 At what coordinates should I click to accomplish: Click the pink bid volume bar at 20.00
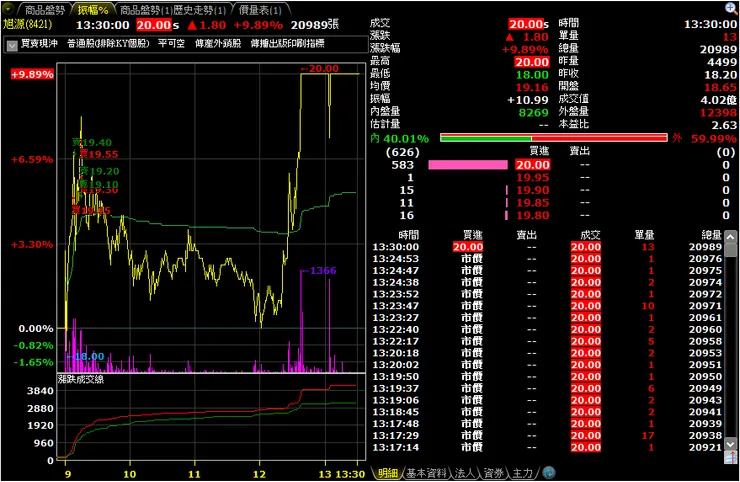coord(468,165)
